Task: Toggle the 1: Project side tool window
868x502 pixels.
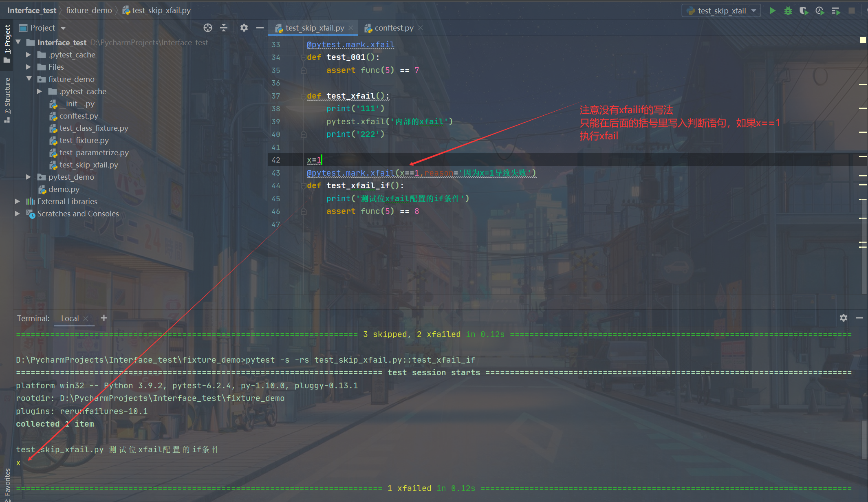Action: pyautogui.click(x=7, y=43)
